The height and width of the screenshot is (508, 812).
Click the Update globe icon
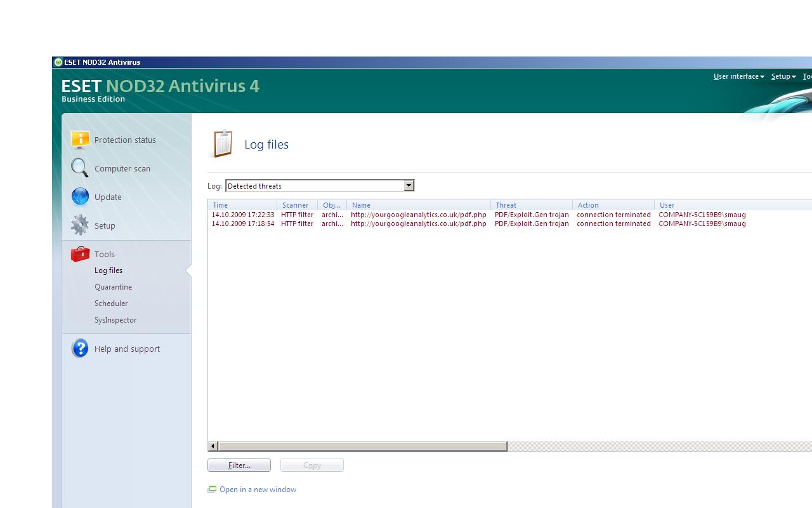(x=80, y=197)
